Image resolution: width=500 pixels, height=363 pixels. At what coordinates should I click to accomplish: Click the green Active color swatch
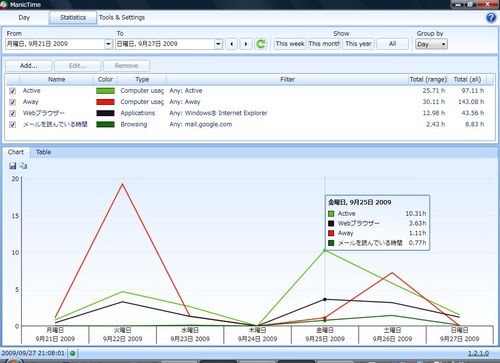[x=105, y=91]
